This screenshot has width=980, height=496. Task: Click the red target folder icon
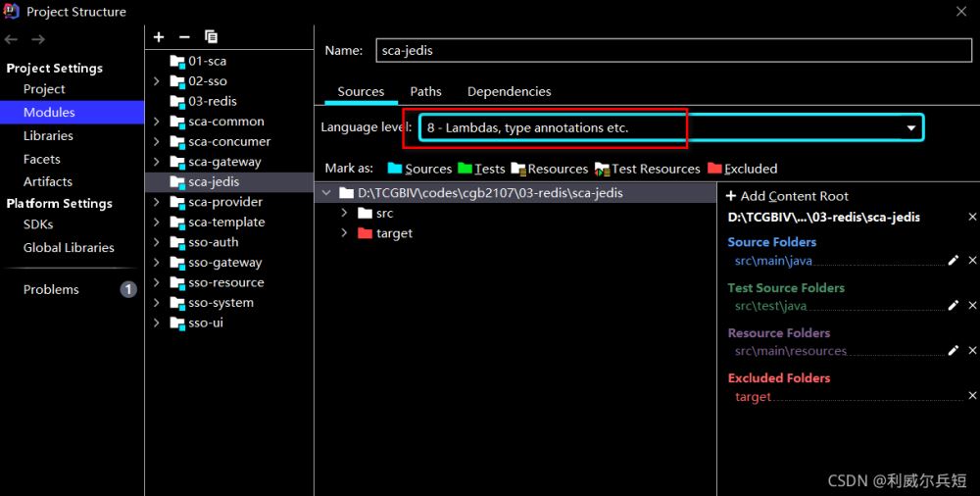pyautogui.click(x=365, y=233)
